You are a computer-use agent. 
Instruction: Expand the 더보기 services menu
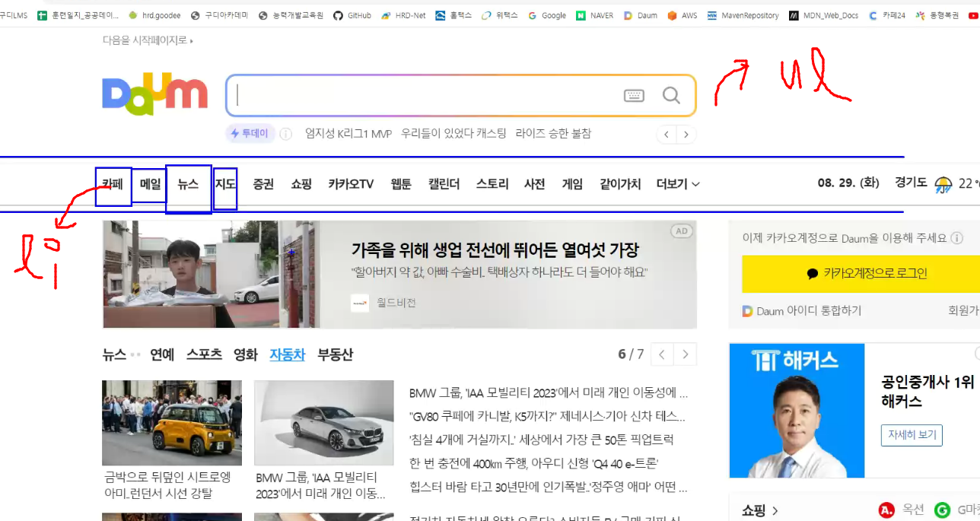point(678,184)
